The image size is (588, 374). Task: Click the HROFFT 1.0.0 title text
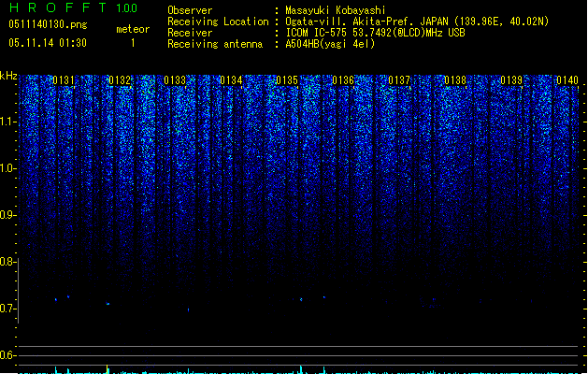pyautogui.click(x=73, y=7)
